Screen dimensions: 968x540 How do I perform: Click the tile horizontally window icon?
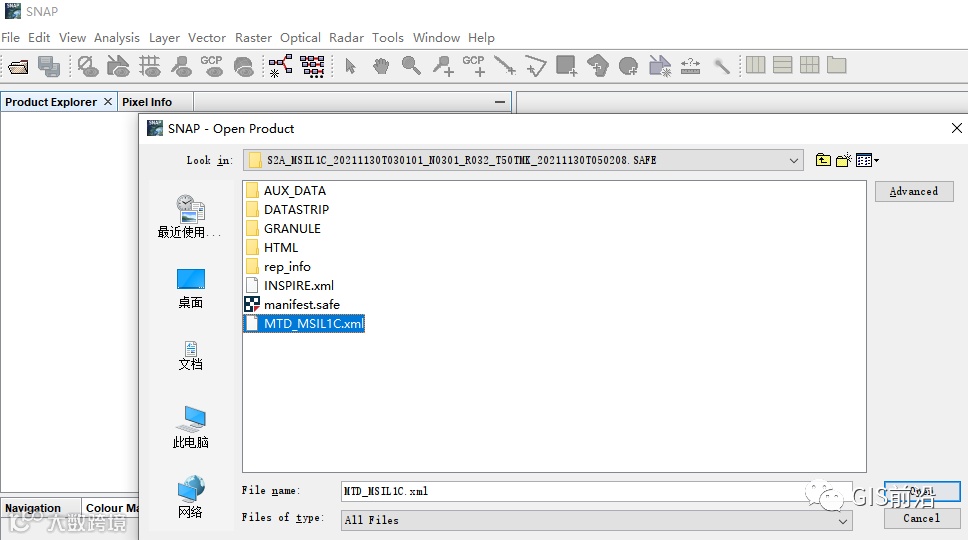756,65
